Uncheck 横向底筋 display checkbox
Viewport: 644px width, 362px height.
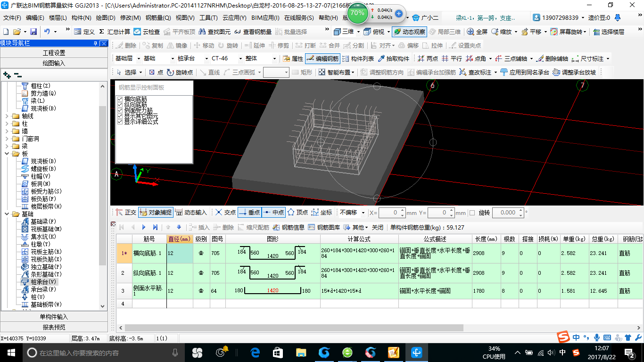(x=120, y=99)
